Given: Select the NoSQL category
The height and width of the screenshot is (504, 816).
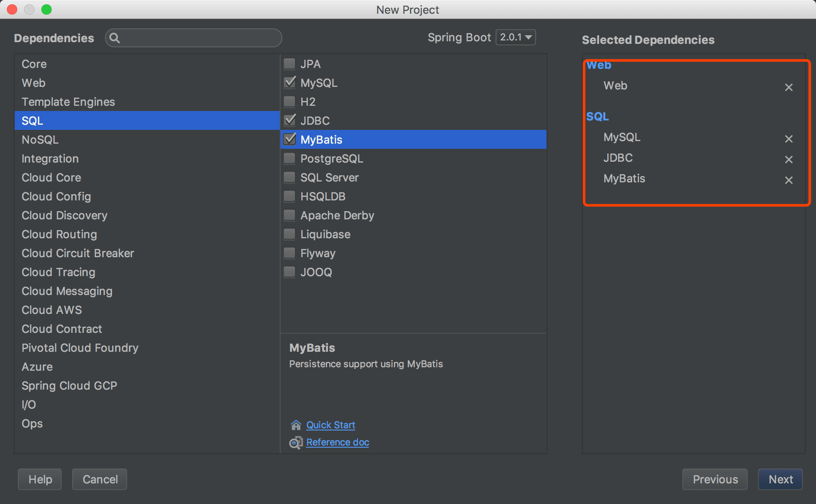Looking at the screenshot, I should pyautogui.click(x=40, y=140).
